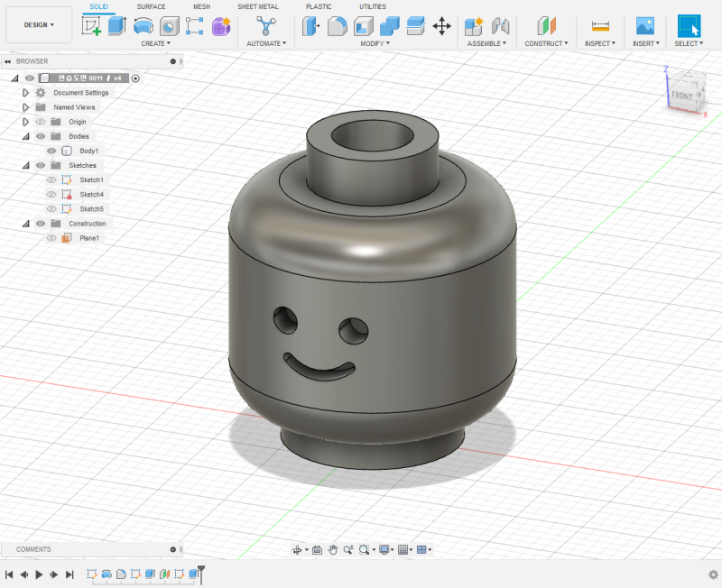Expand the Document Settings node

(x=26, y=93)
